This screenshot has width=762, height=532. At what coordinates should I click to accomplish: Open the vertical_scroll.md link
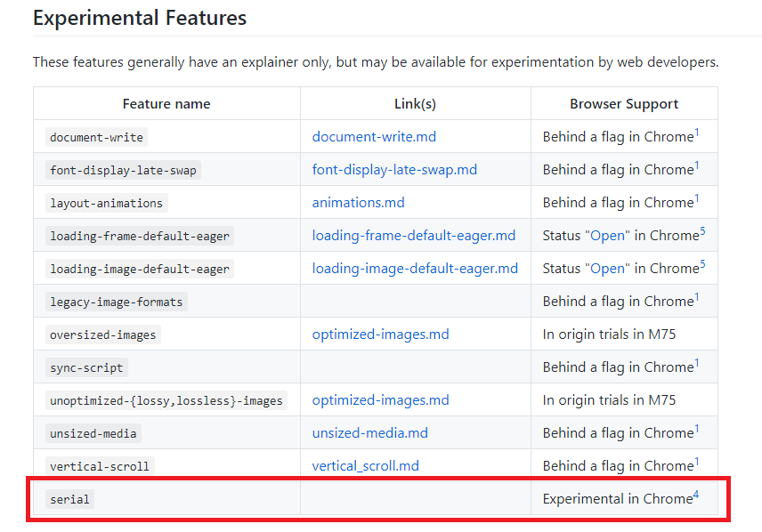coord(365,466)
